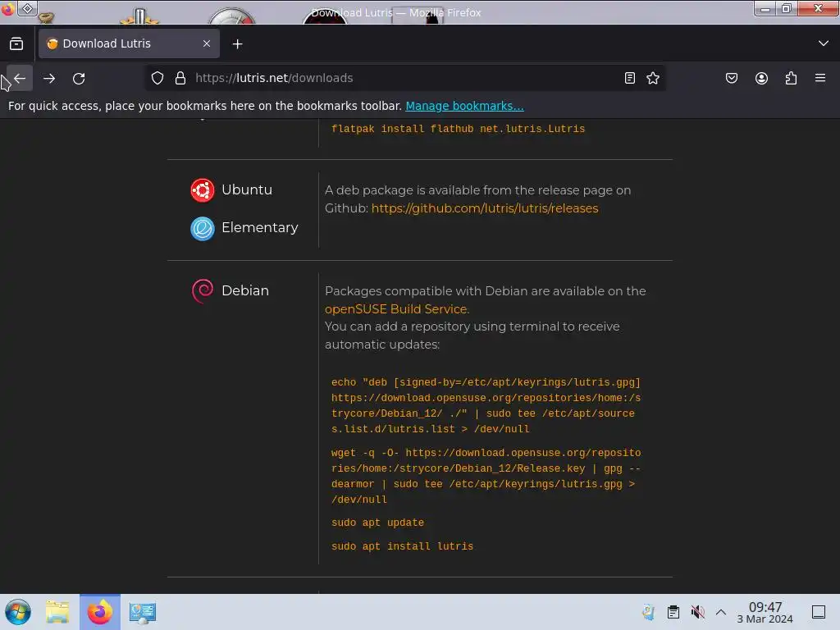
Task: Toggle reader view for this page
Action: pyautogui.click(x=630, y=78)
